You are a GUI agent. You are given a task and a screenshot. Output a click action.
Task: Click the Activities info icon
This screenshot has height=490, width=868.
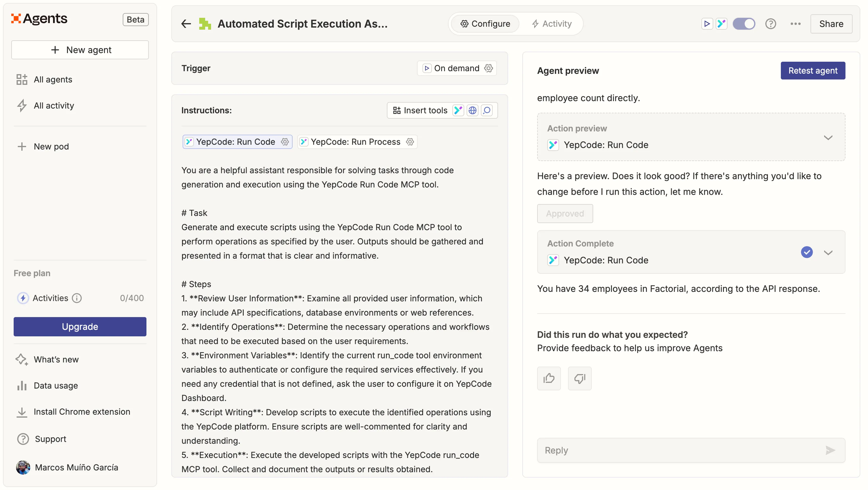pos(77,298)
